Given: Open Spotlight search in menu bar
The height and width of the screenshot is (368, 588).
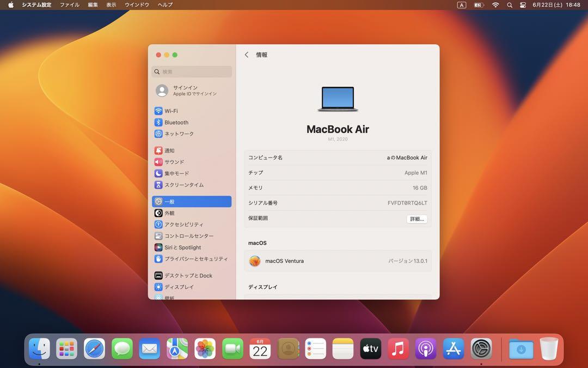Looking at the screenshot, I should pyautogui.click(x=509, y=5).
